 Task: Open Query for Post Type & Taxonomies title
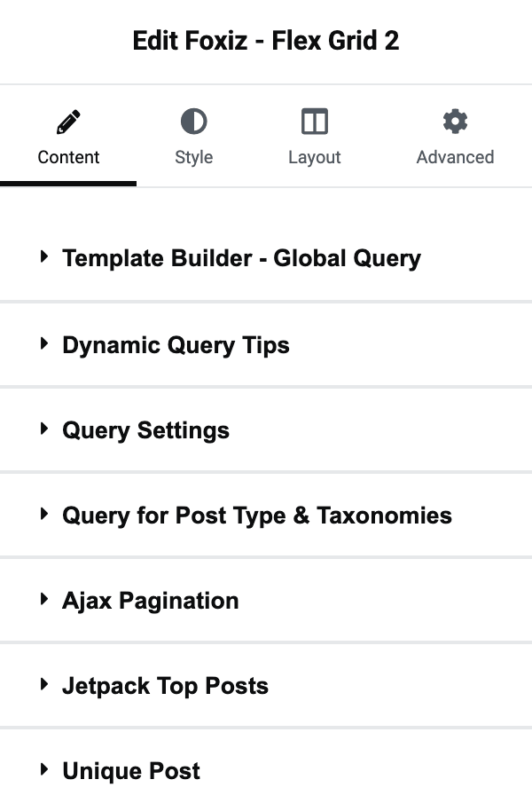coord(257,516)
